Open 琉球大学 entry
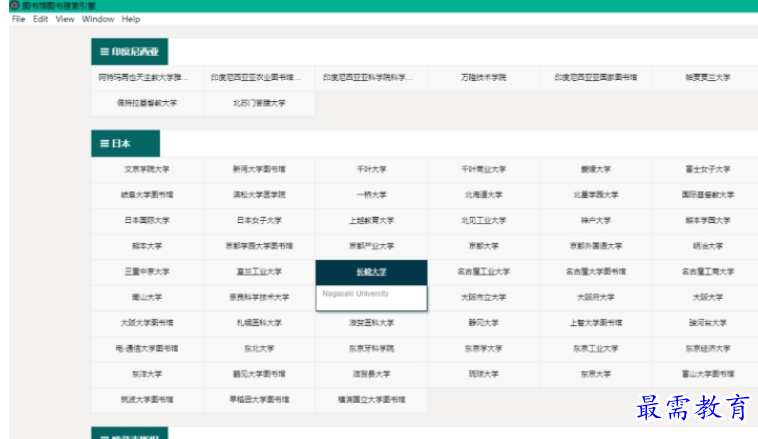The width and height of the screenshot is (758, 439). click(x=483, y=374)
